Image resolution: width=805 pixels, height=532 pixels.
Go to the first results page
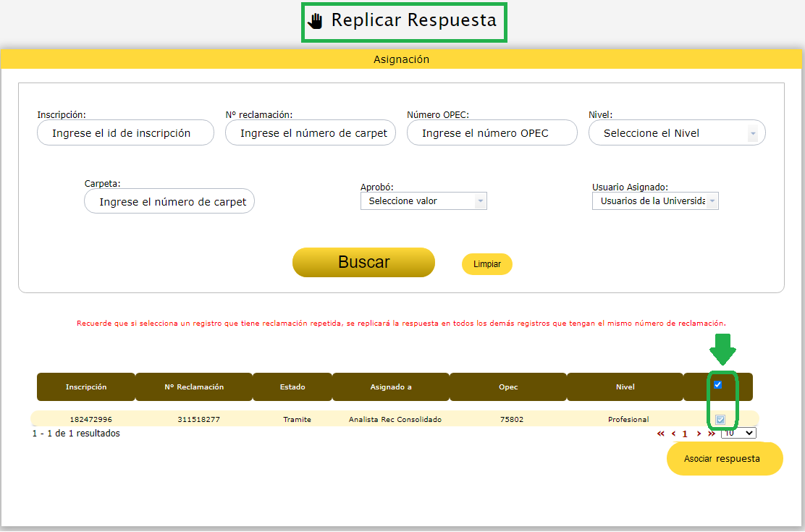tap(660, 434)
